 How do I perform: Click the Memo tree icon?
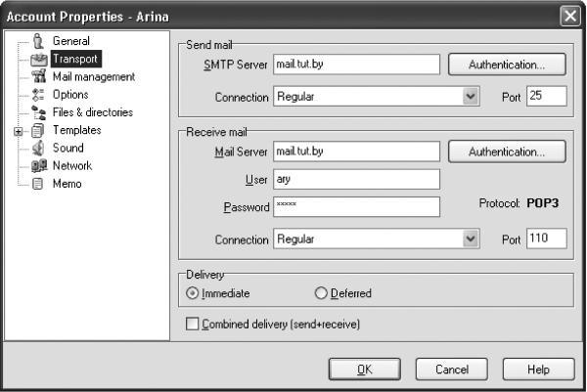click(39, 183)
